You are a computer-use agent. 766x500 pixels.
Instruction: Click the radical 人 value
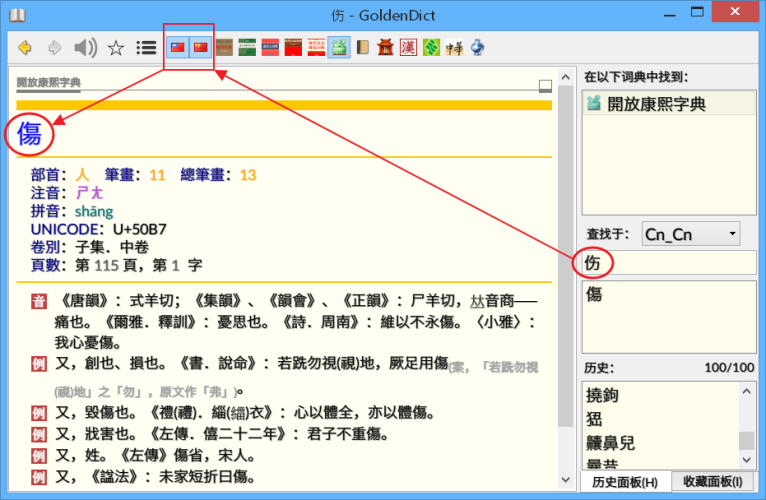coord(83,174)
